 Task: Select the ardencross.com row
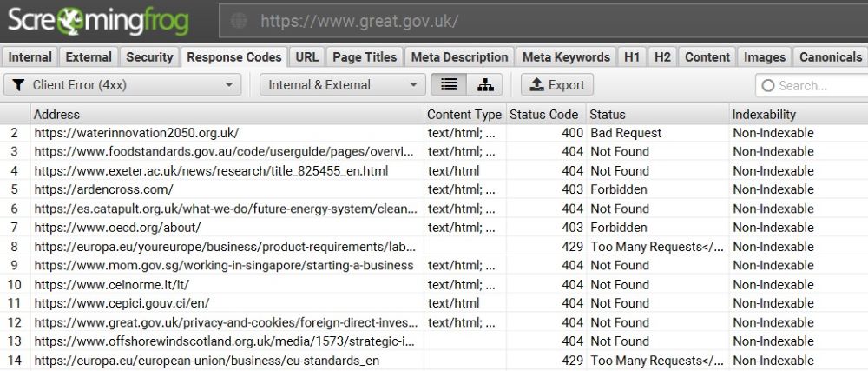pyautogui.click(x=434, y=189)
